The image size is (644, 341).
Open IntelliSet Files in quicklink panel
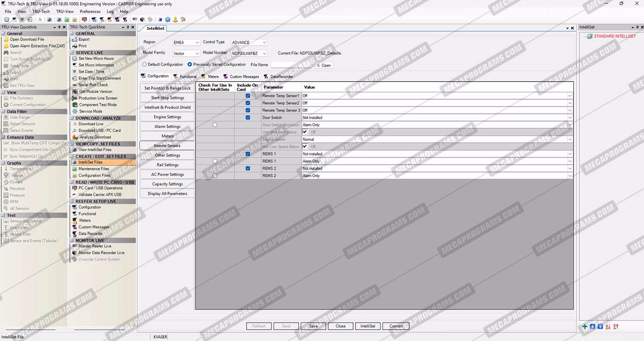[90, 162]
